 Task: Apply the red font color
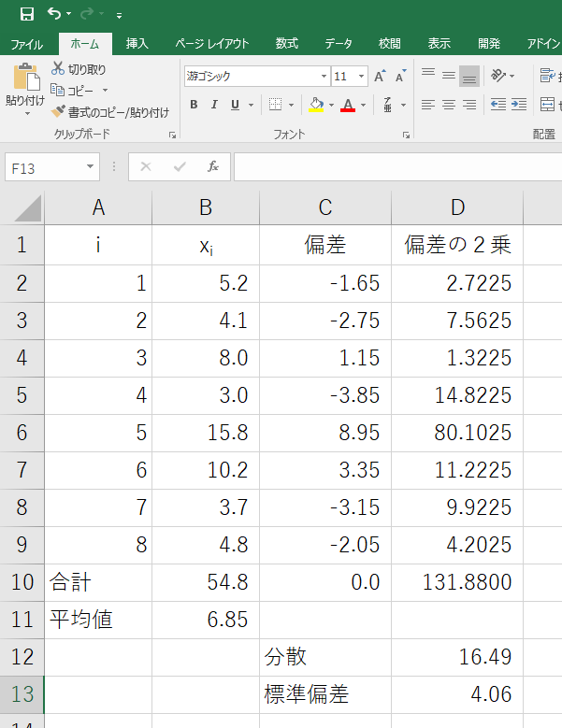pyautogui.click(x=348, y=105)
